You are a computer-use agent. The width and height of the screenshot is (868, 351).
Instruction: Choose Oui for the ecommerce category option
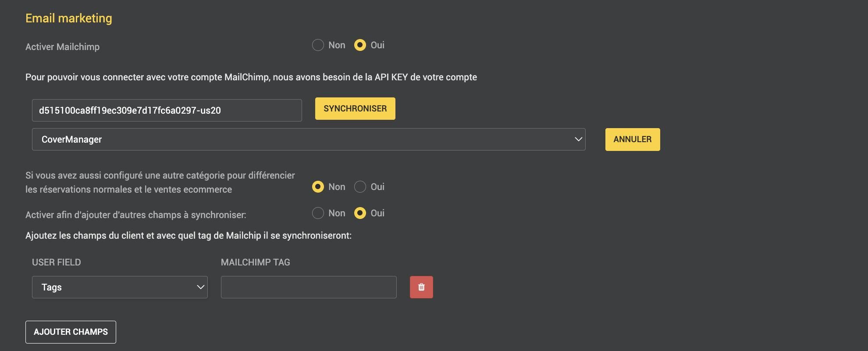(x=360, y=187)
